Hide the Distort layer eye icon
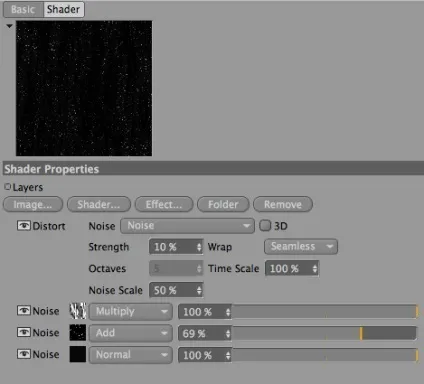Screen dimensions: 424x384 [24, 226]
